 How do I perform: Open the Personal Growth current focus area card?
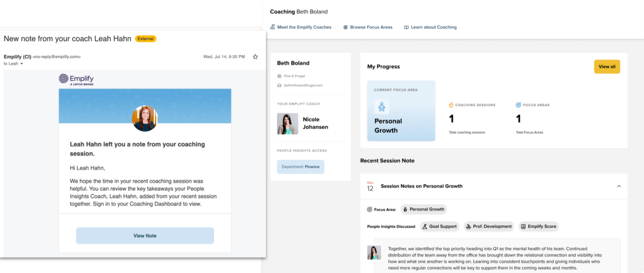tap(401, 111)
